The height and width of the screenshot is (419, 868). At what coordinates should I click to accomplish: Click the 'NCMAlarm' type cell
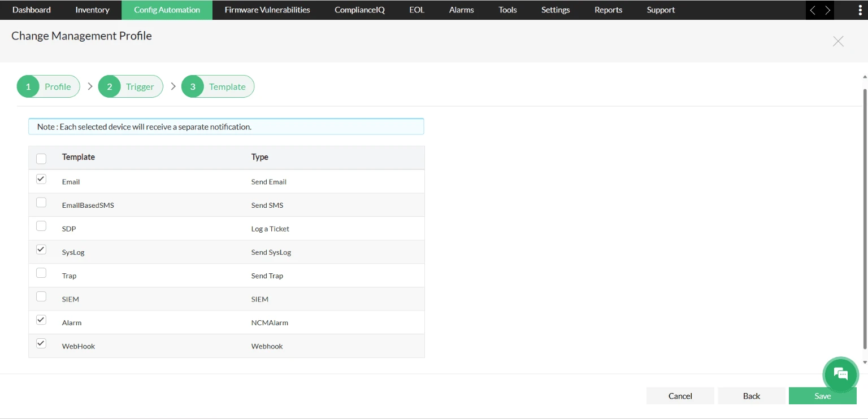point(270,323)
